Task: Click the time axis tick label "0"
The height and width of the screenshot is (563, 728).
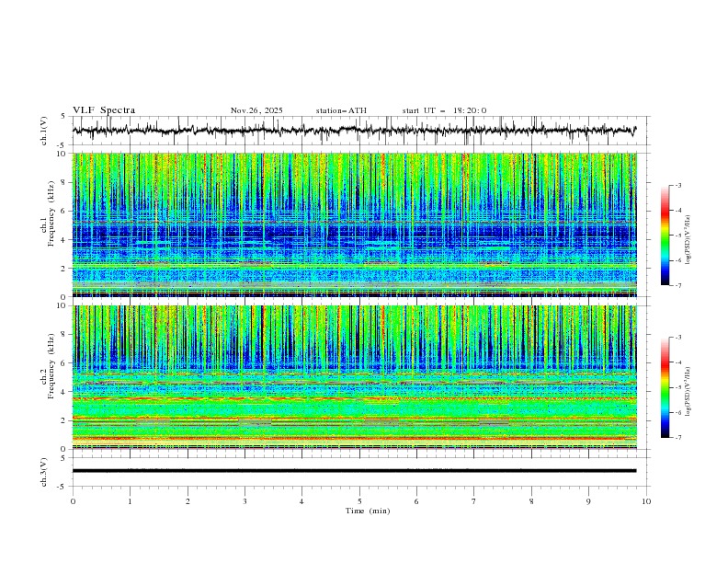Action: coord(73,501)
